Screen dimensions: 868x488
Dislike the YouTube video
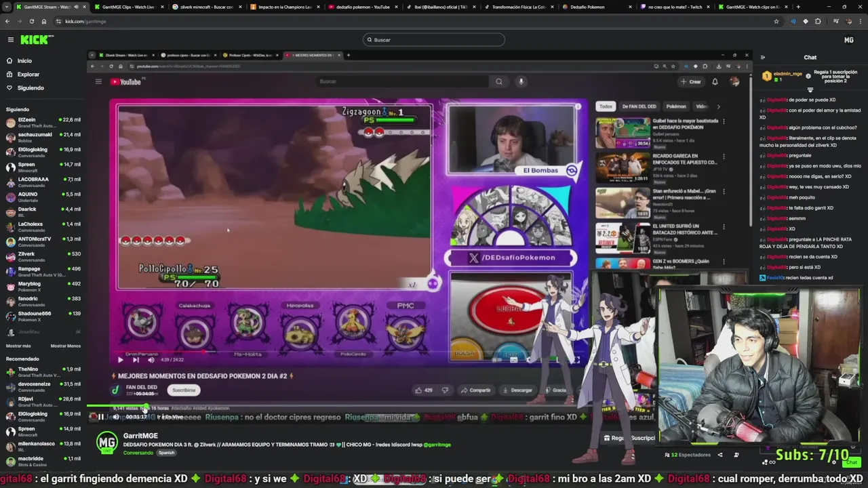(445, 390)
